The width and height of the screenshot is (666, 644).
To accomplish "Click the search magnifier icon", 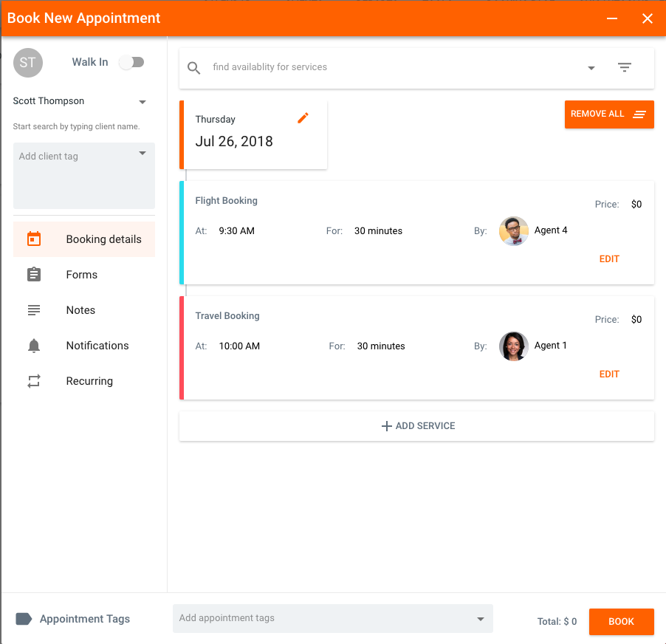I will pyautogui.click(x=193, y=68).
